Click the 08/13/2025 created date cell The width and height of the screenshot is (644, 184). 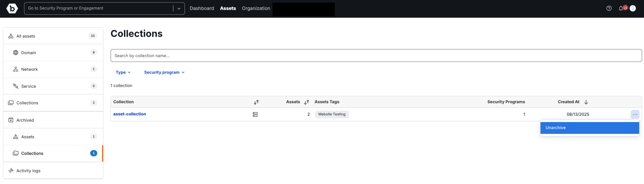(x=578, y=114)
